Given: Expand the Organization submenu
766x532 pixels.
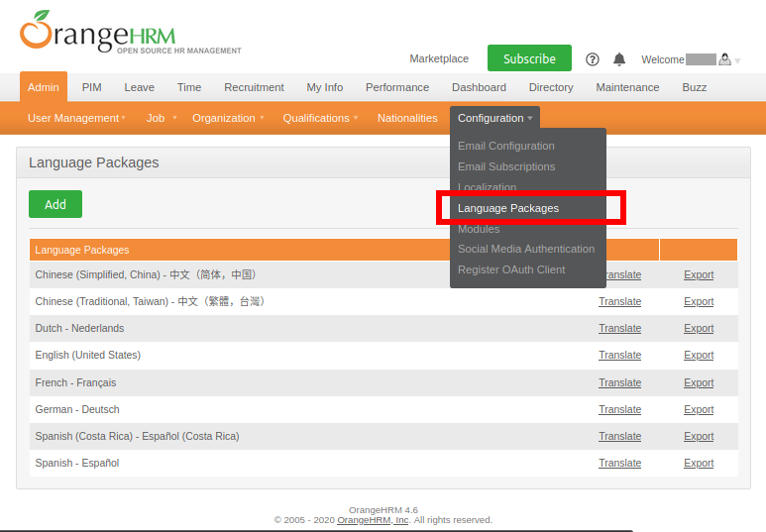Looking at the screenshot, I should [x=228, y=118].
